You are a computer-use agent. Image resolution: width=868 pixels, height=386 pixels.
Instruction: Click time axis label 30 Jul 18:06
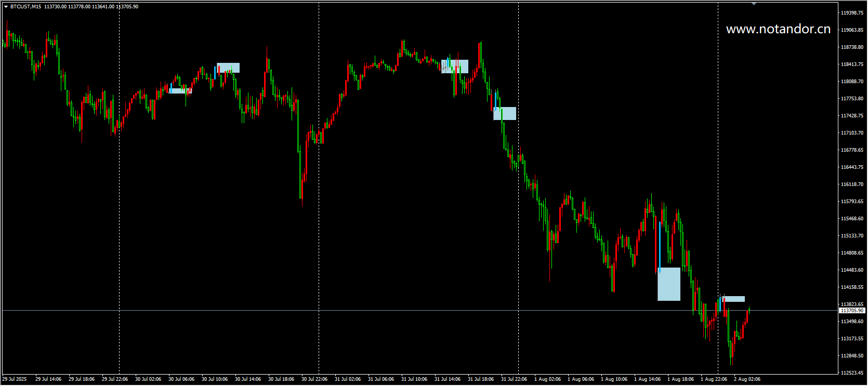(x=281, y=379)
